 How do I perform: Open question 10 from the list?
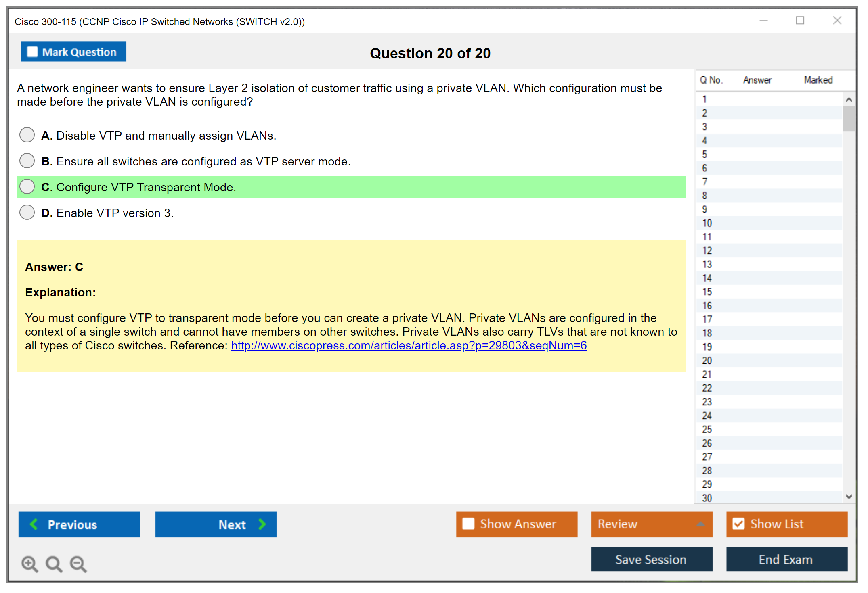707,223
